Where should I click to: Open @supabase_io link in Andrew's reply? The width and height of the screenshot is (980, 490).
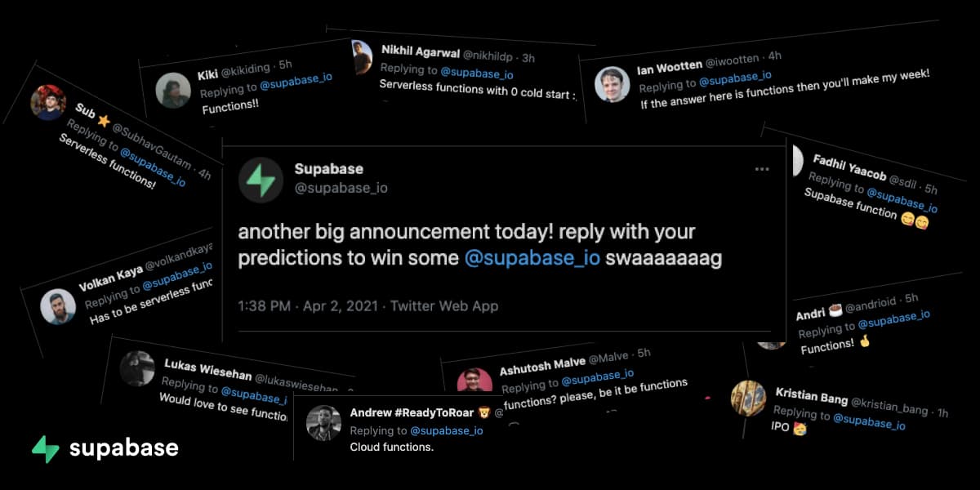pos(446,430)
